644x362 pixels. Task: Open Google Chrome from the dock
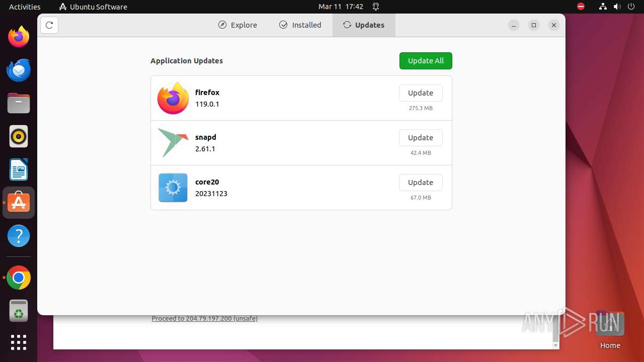[19, 278]
